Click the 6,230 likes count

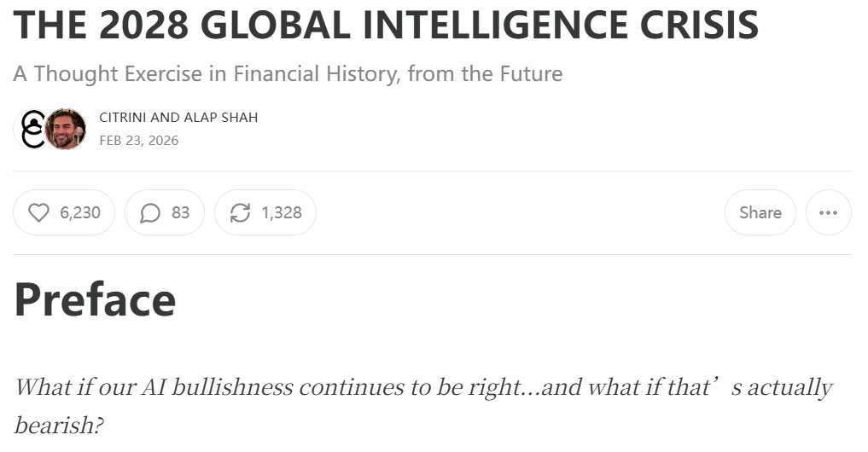point(80,212)
